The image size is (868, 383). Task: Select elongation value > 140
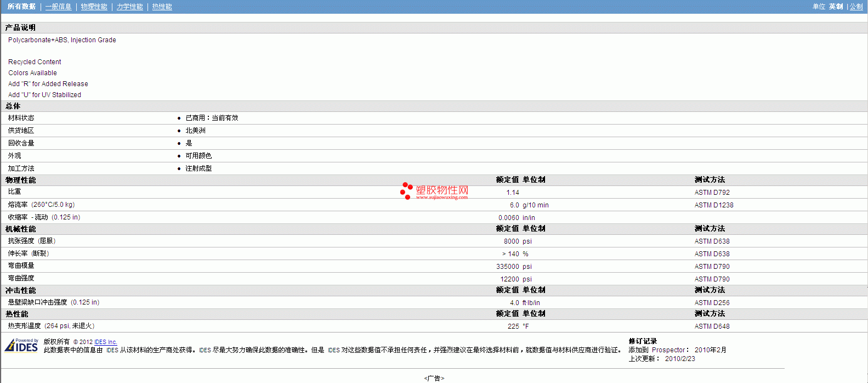(x=510, y=254)
